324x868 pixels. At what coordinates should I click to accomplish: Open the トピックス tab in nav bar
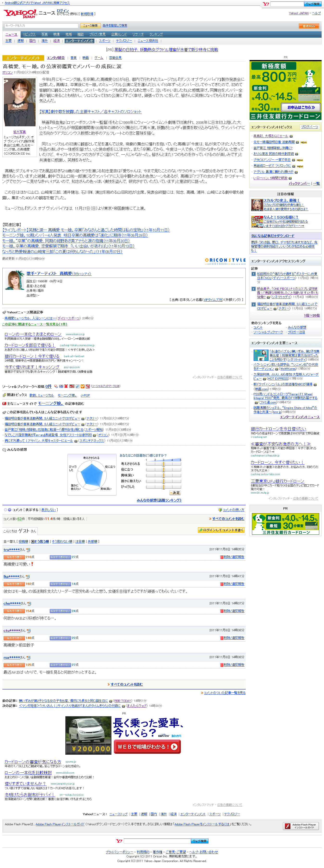29,34
